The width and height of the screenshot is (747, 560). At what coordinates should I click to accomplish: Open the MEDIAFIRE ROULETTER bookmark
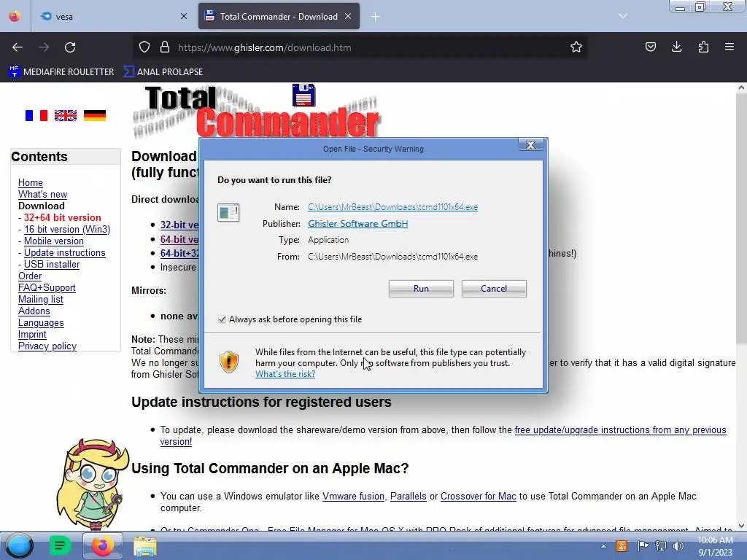(x=61, y=72)
